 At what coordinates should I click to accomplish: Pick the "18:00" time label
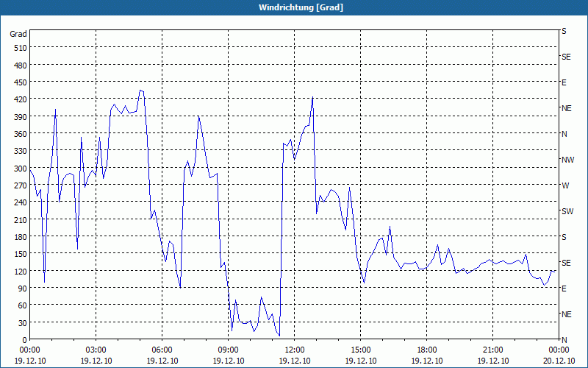(427, 350)
